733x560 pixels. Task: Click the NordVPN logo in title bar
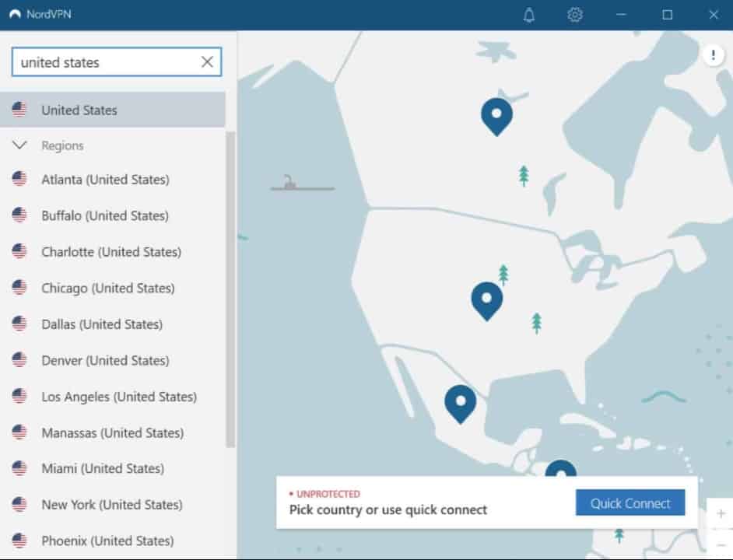point(15,15)
